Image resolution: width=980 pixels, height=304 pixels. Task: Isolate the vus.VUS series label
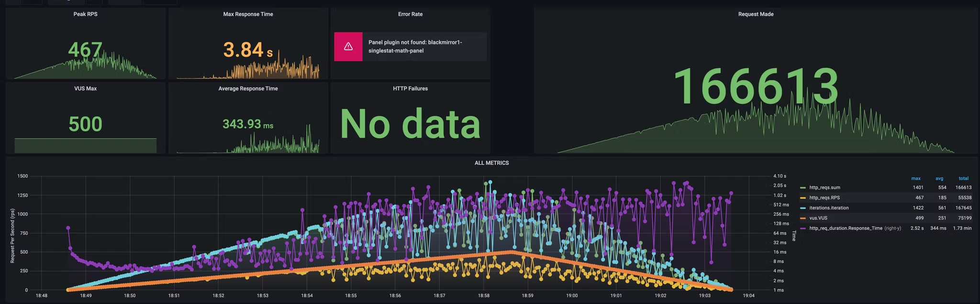point(818,218)
